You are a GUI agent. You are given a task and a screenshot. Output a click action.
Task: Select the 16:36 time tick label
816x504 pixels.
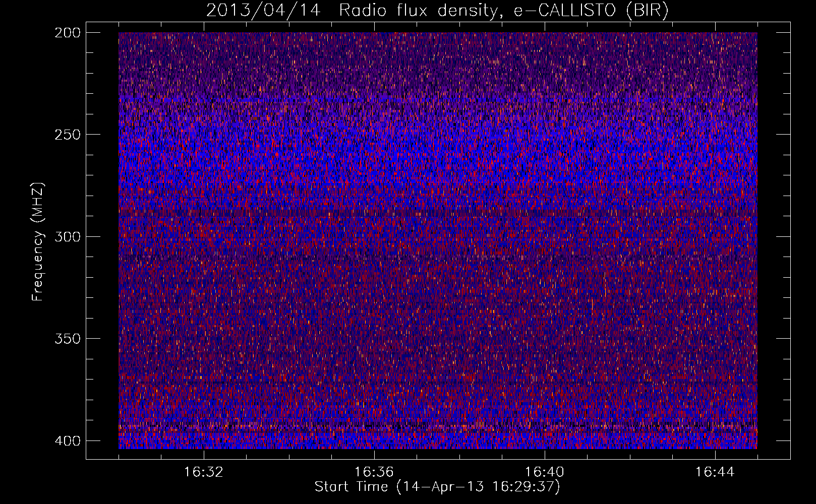[374, 472]
